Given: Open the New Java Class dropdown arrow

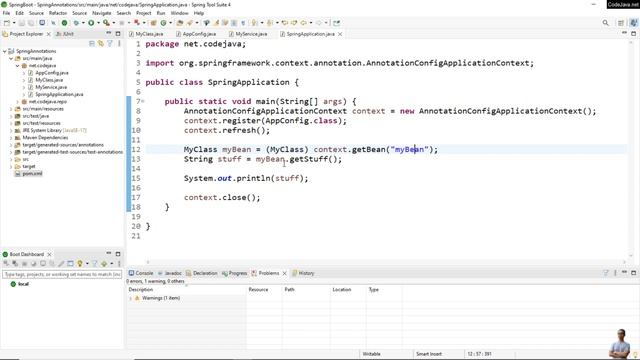Looking at the screenshot, I should 171,23.
